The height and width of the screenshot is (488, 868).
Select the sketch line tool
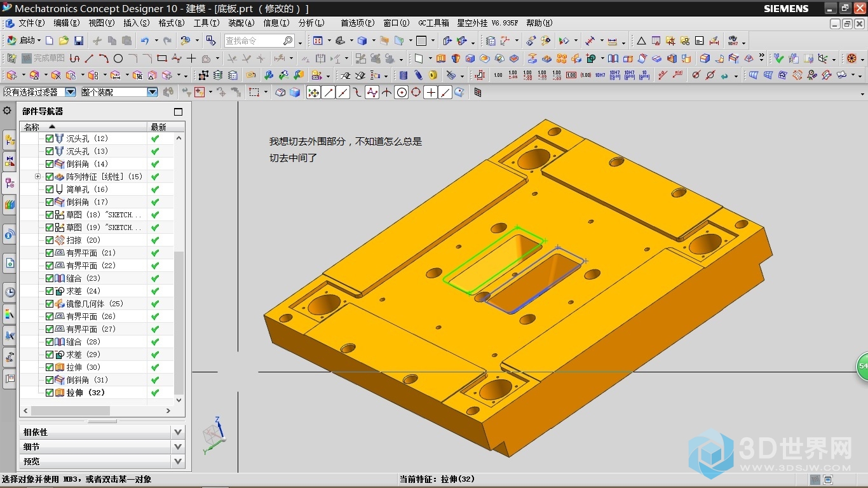click(x=89, y=58)
